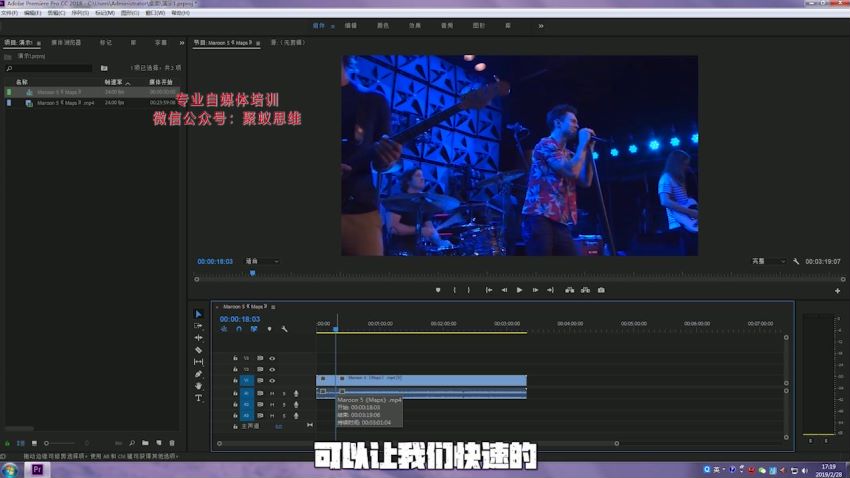
Task: Open Program monitor panel menu
Action: click(x=258, y=43)
